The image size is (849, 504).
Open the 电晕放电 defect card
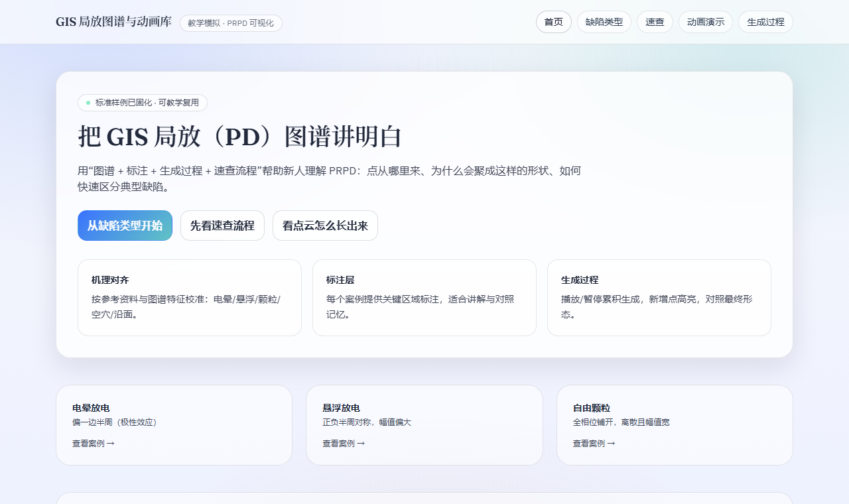174,425
